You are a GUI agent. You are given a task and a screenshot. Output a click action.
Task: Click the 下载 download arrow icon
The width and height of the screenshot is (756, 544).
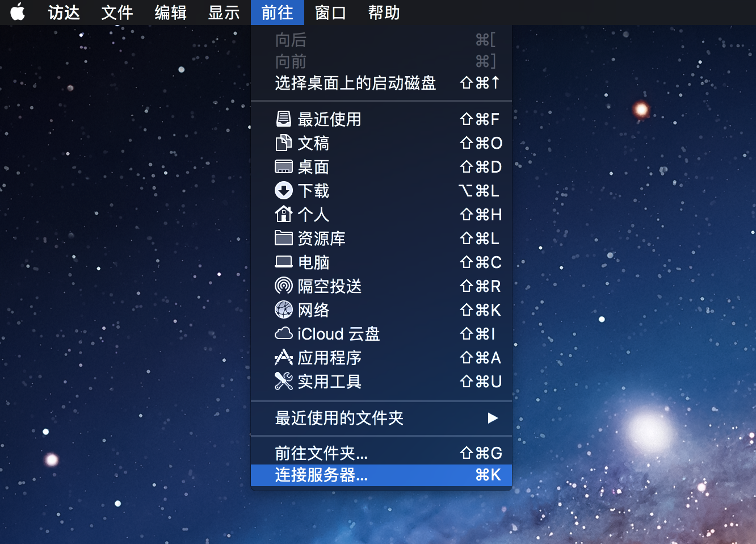283,190
